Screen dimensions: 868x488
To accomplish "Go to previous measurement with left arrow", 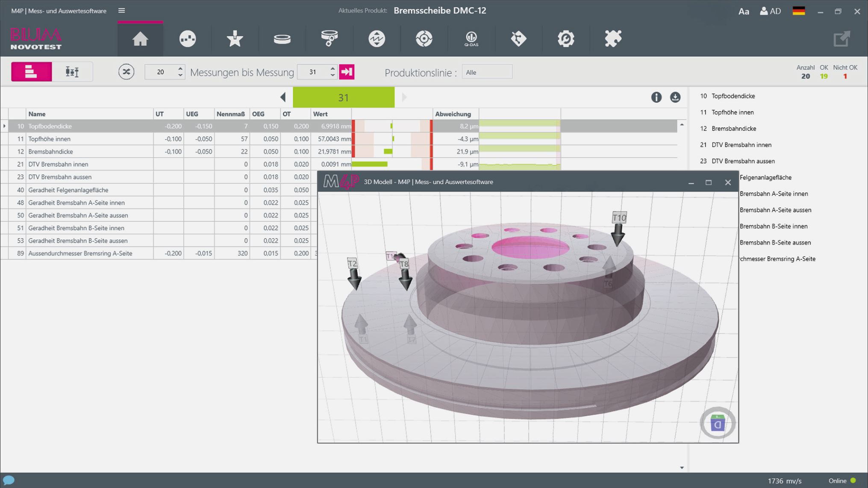I will tap(283, 97).
